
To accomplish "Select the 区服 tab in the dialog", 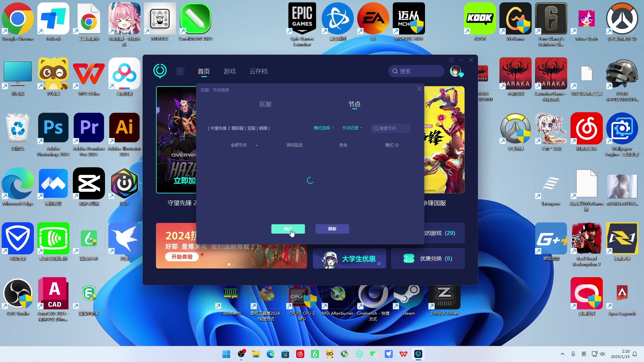I will tap(265, 104).
